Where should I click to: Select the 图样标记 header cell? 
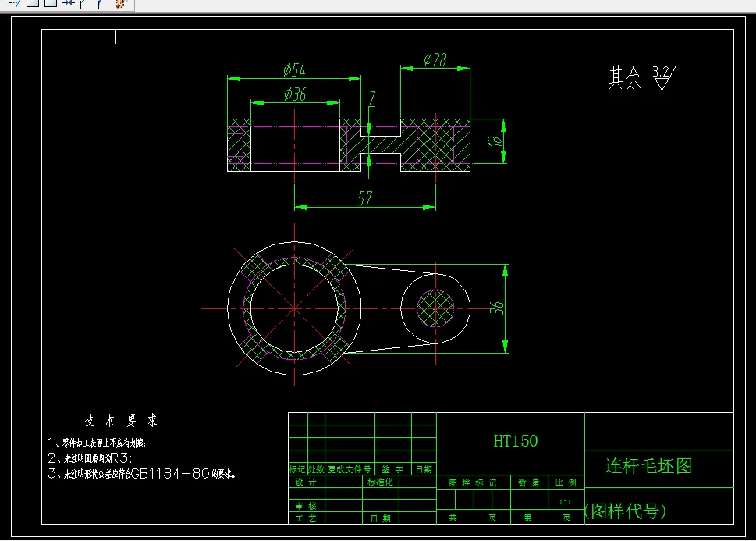[473, 482]
